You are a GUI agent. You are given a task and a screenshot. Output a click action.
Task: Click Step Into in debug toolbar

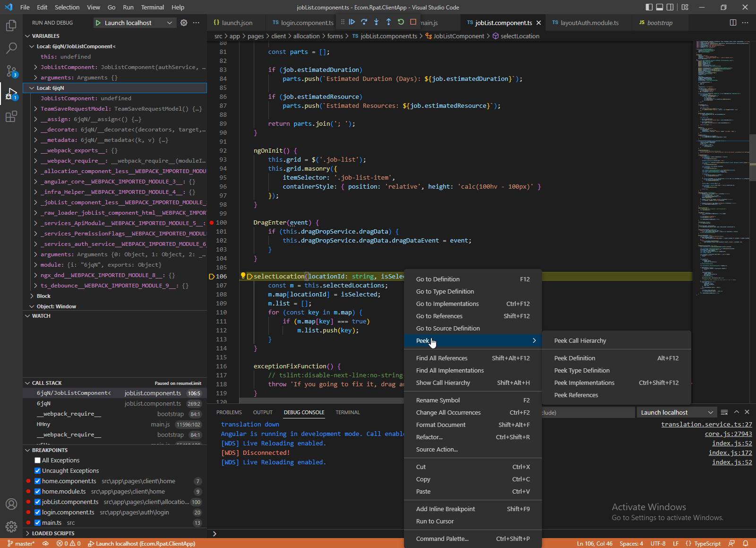(376, 22)
